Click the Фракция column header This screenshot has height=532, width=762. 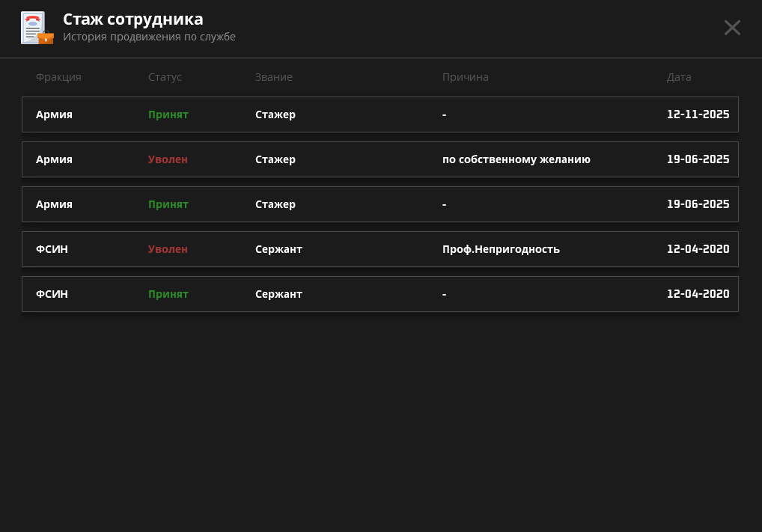58,77
